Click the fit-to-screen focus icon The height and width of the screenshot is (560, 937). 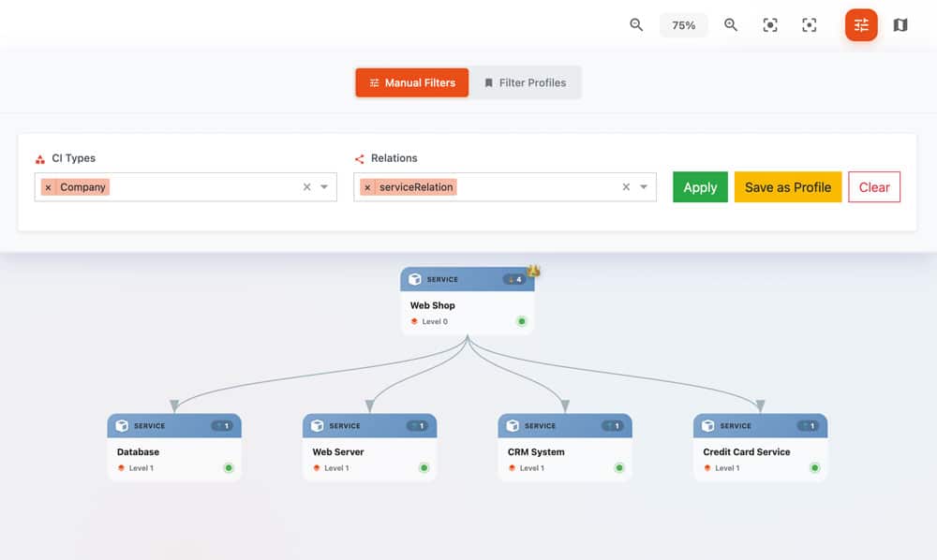770,25
